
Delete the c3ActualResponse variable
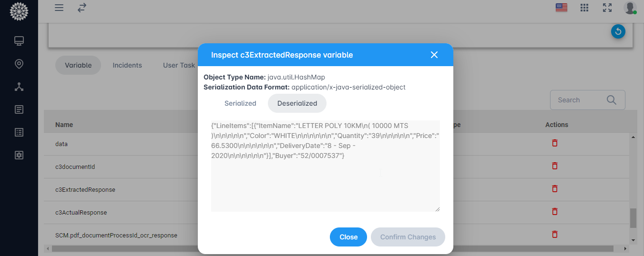coord(554,211)
